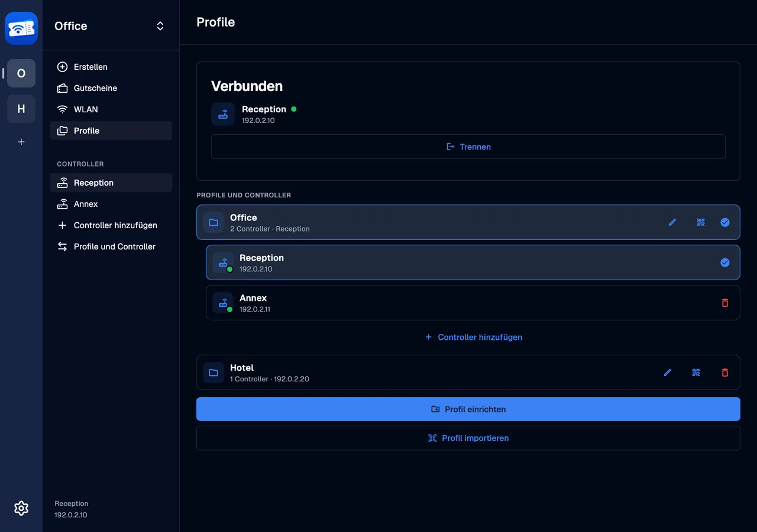The width and height of the screenshot is (757, 532).
Task: Click the Reception router icon in list
Action: [x=223, y=262]
